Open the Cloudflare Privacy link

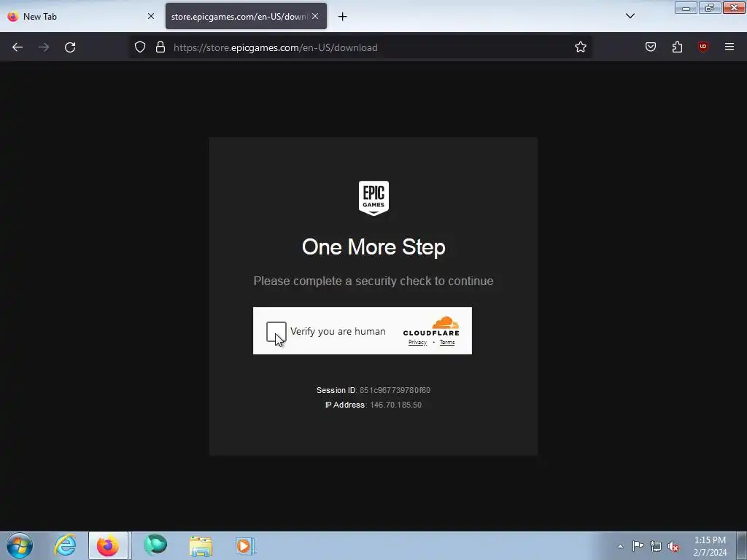click(417, 343)
